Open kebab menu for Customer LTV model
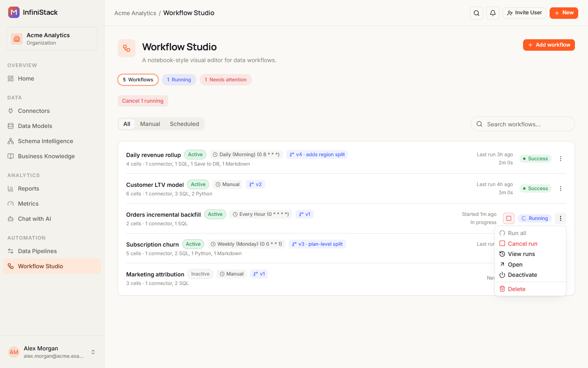Image resolution: width=588 pixels, height=368 pixels. 561,188
